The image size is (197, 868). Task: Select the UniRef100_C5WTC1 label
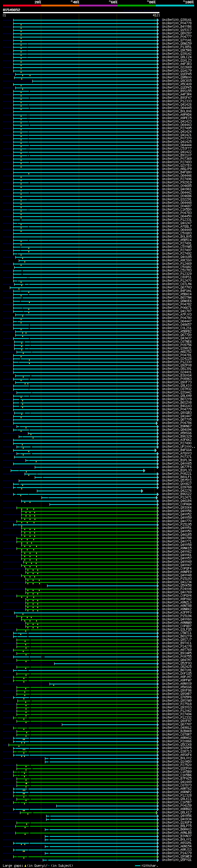pos(176,633)
